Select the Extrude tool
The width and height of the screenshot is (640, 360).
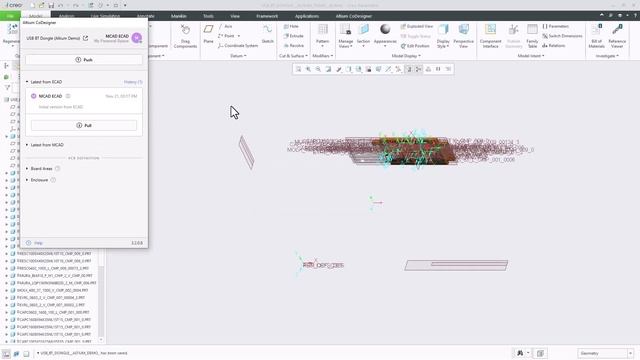[x=293, y=36]
